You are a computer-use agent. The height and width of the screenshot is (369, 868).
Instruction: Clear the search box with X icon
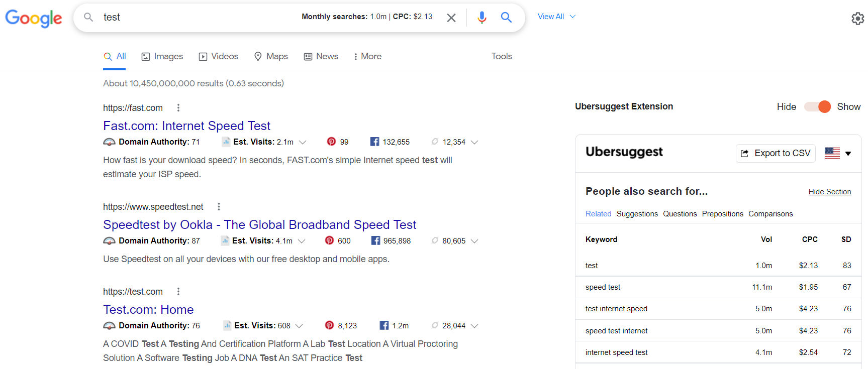click(x=451, y=18)
